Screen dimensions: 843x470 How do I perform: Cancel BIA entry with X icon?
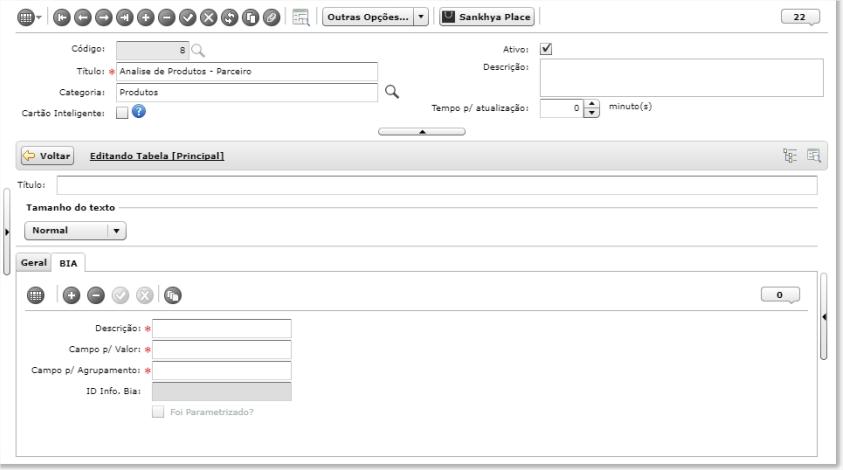pos(145,295)
